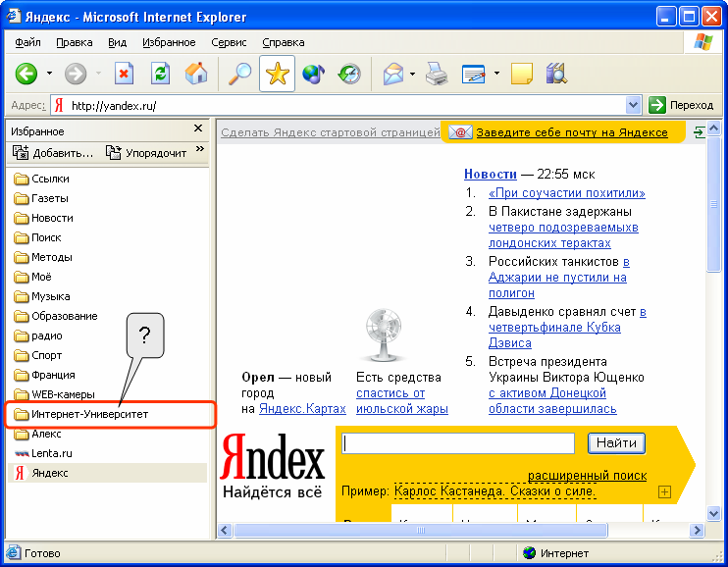Open Mail button dropdown arrow
Image resolution: width=728 pixels, height=567 pixels.
(413, 74)
